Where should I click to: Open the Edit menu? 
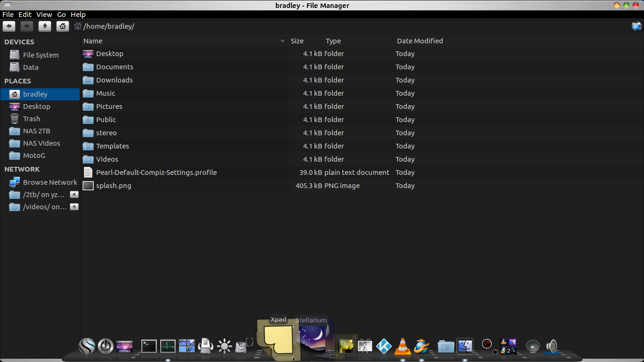pyautogui.click(x=25, y=15)
